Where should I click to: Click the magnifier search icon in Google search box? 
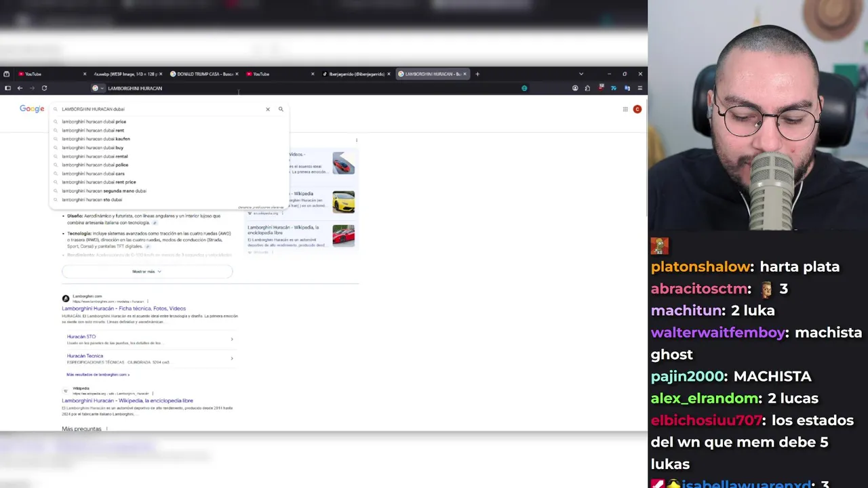pyautogui.click(x=281, y=109)
